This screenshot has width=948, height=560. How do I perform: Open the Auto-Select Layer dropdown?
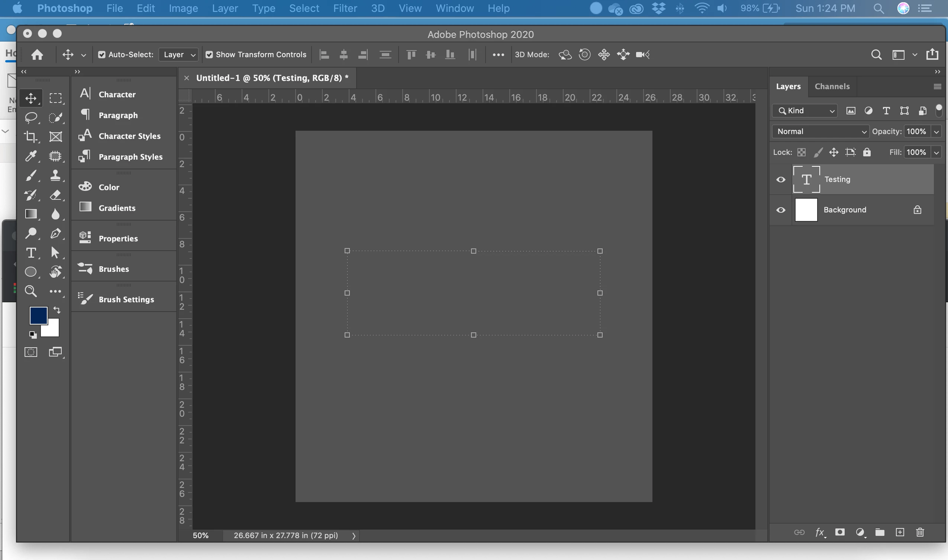179,55
